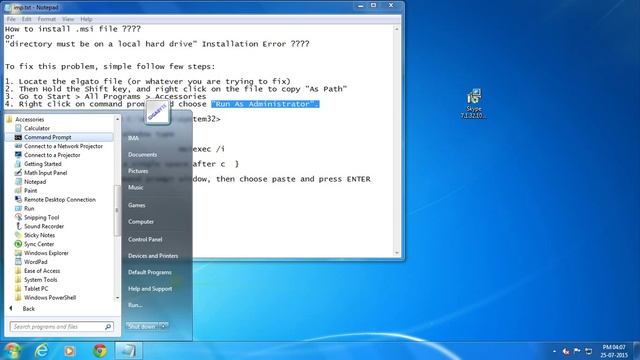Click Notepad scrollbar up arrow
The height and width of the screenshot is (360, 640).
[396, 29]
